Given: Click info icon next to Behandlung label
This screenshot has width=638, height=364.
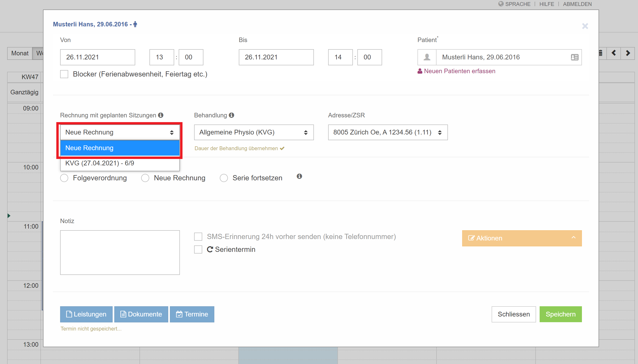Looking at the screenshot, I should tap(231, 115).
